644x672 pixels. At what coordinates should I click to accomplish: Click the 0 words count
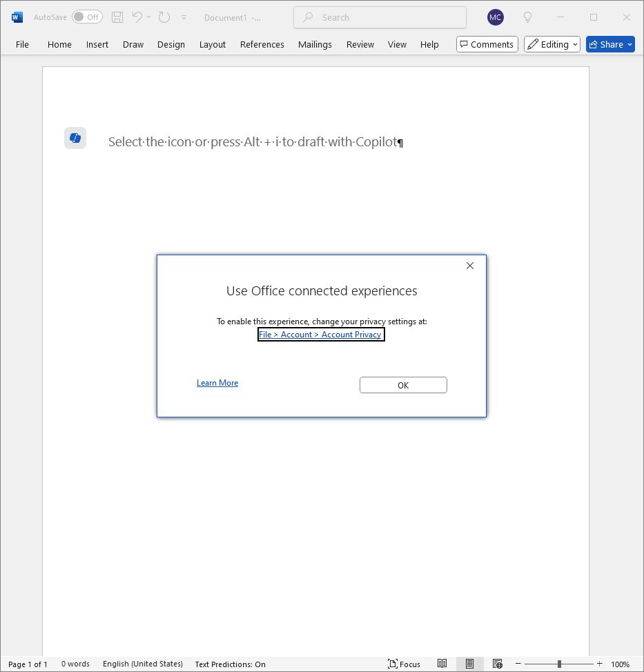pos(75,664)
